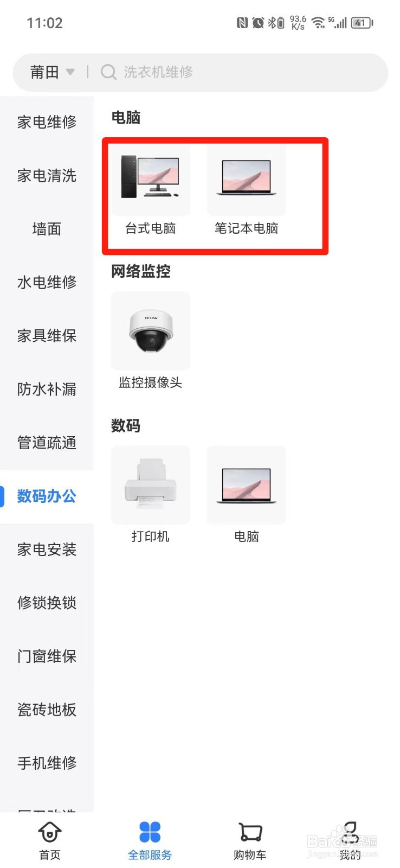Switch to 家电清洗 category
The width and height of the screenshot is (400, 868).
[x=47, y=176]
